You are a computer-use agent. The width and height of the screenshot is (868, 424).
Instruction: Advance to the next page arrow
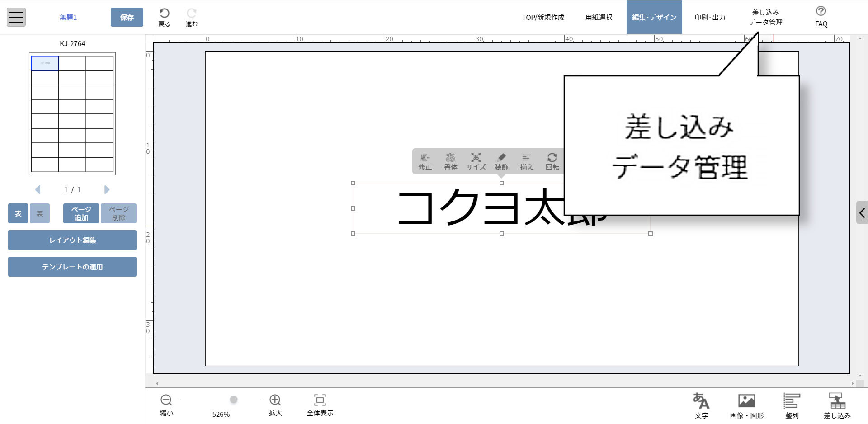(107, 189)
